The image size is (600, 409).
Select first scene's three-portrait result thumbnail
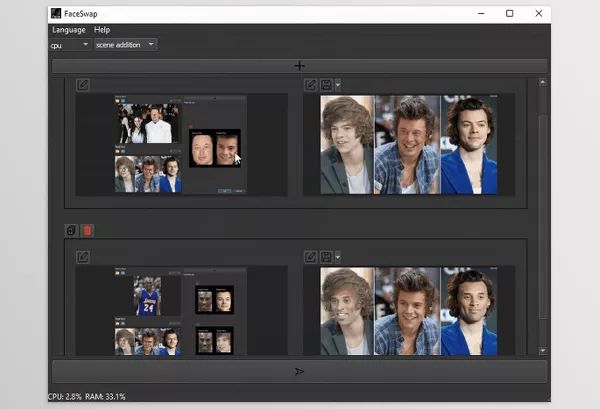tap(409, 145)
